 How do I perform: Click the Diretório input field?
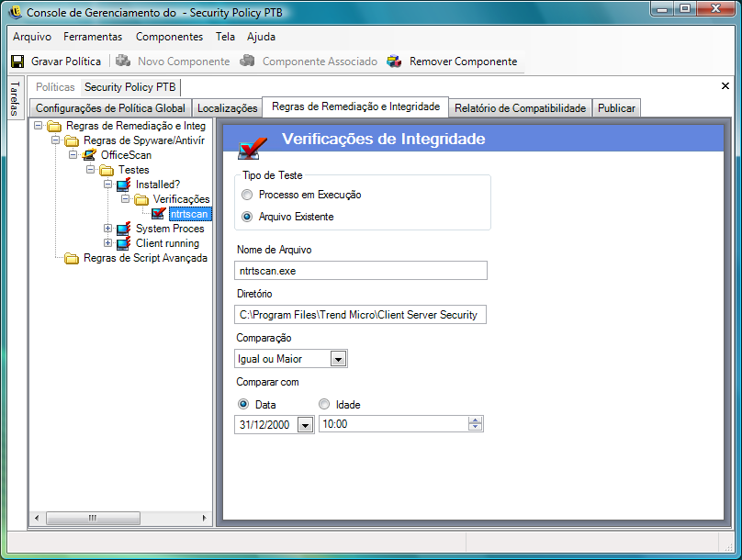coord(360,315)
